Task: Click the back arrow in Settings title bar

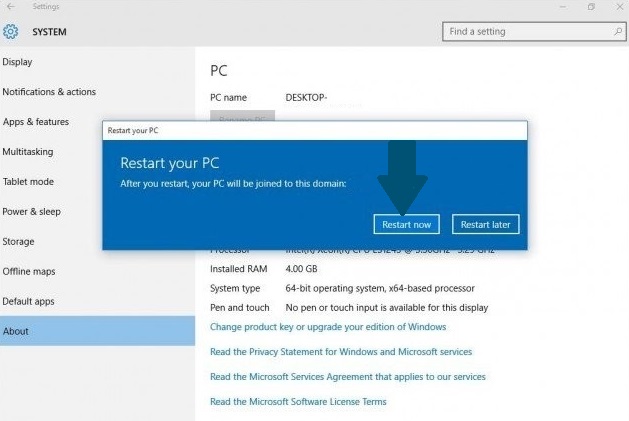Action: (x=11, y=6)
